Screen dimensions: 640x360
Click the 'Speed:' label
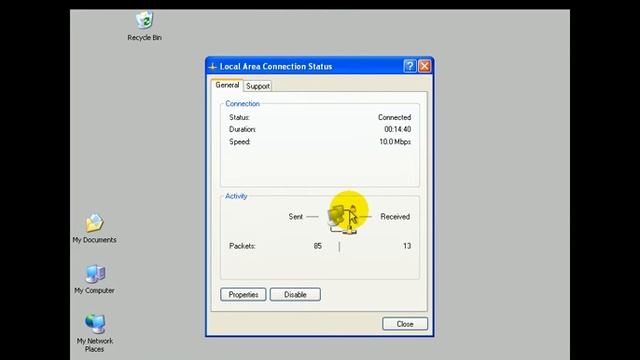coord(240,142)
